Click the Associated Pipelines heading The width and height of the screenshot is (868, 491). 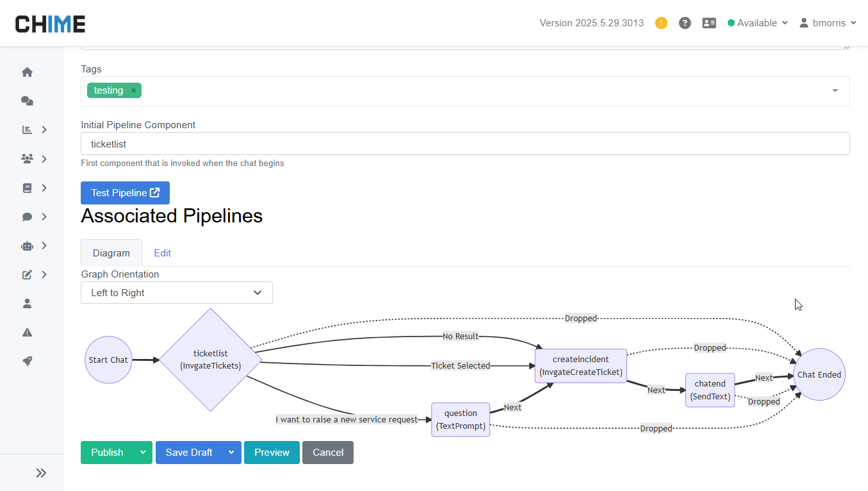[x=172, y=216]
